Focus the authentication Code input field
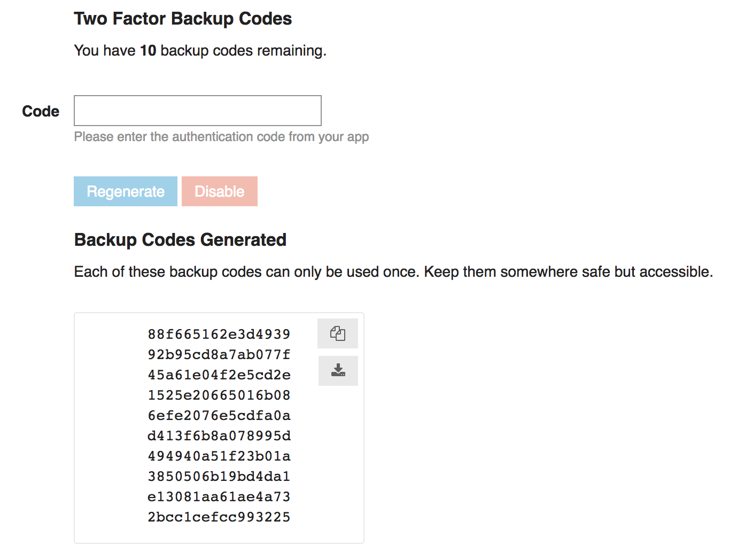Viewport: 745px width, 560px height. [197, 111]
